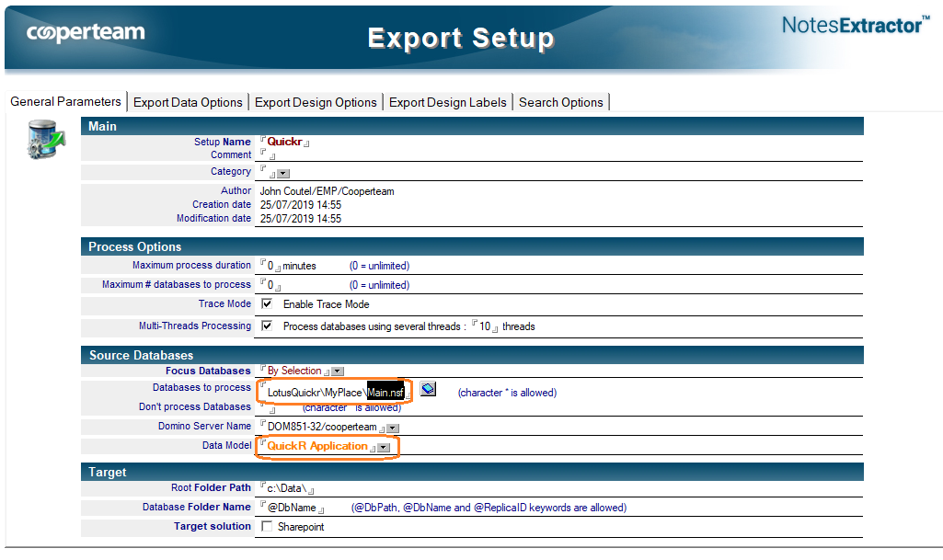Screen dimensions: 943x560
Task: Select the General Parameters tab
Action: tap(65, 102)
